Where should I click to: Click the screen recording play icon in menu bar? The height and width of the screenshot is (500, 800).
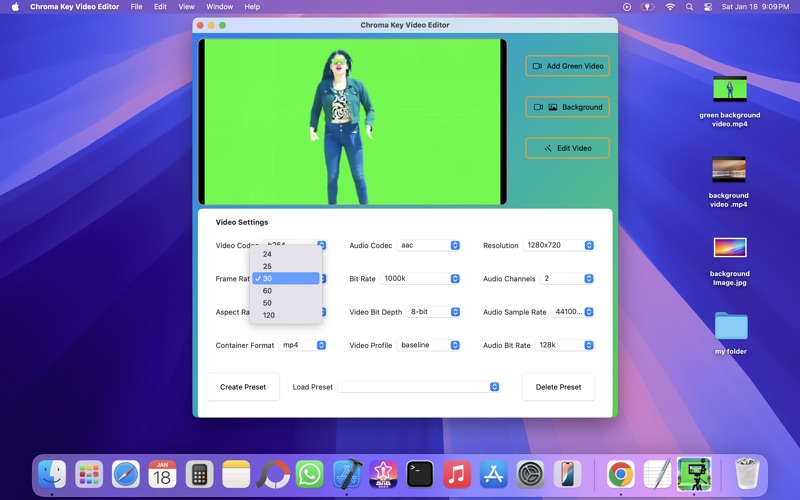click(627, 7)
